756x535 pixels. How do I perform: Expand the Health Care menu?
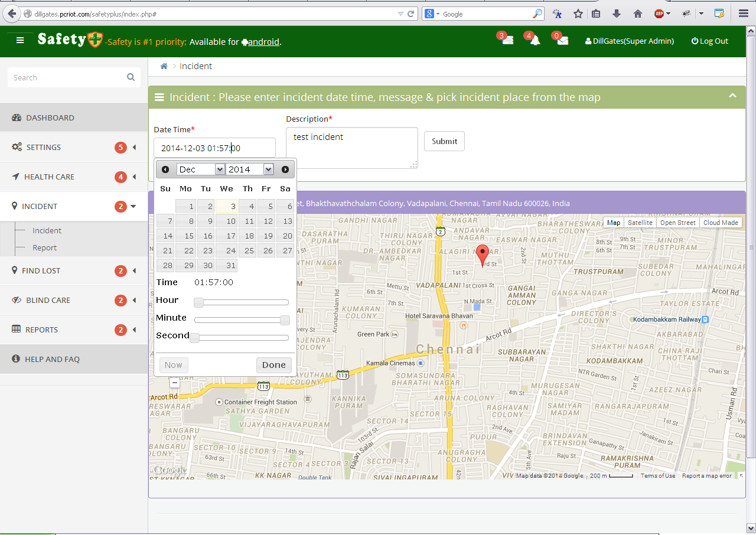pyautogui.click(x=73, y=177)
